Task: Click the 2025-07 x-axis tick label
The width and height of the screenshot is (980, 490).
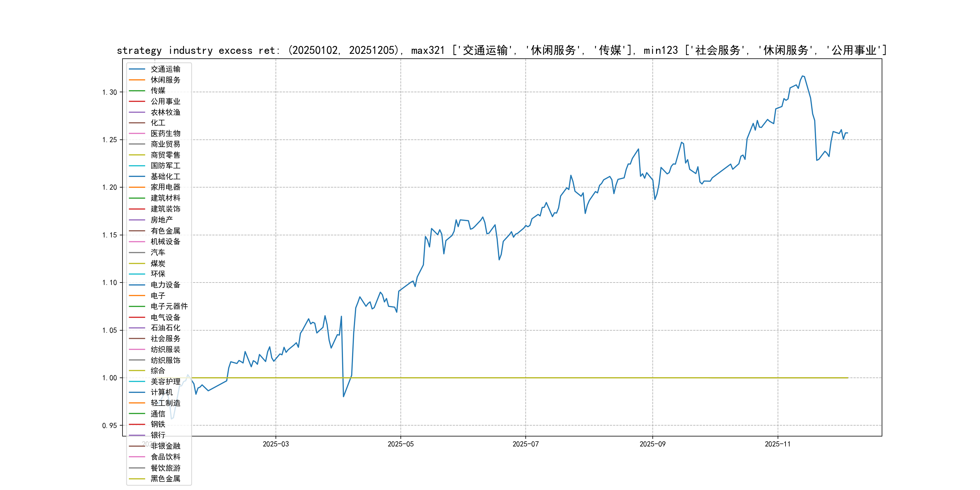Action: (x=525, y=444)
